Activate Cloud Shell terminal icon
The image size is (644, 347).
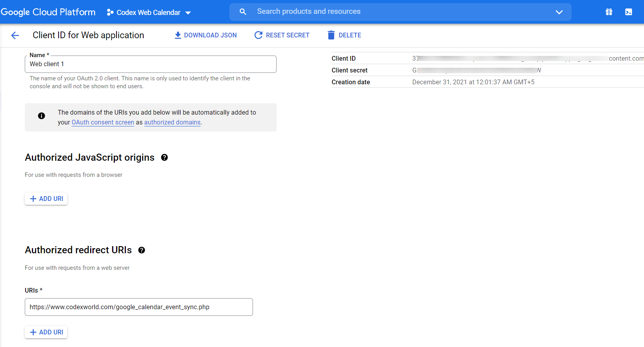coord(629,12)
